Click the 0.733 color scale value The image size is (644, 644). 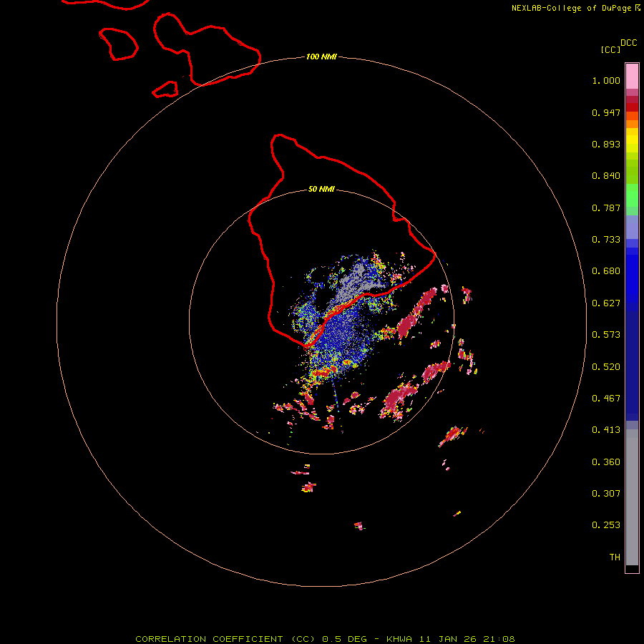(x=606, y=240)
